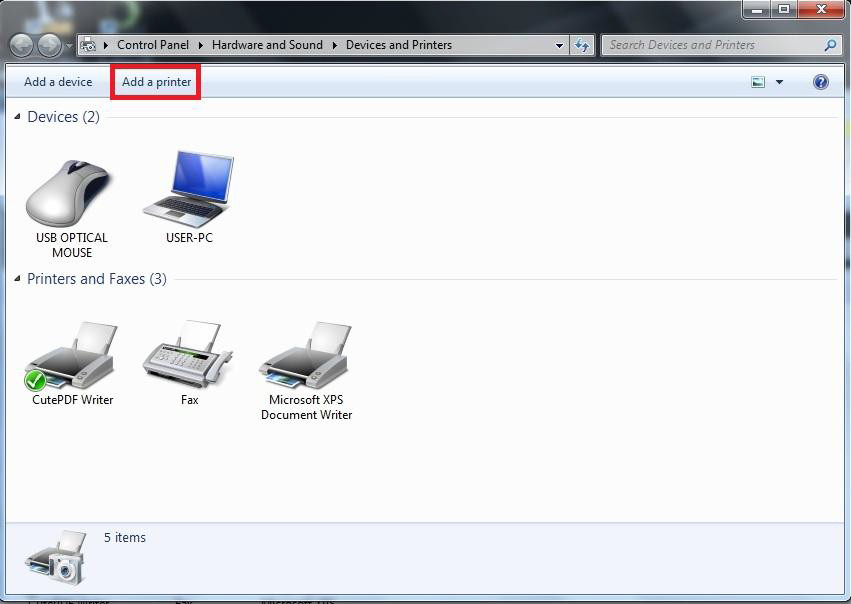Select the USER-PC laptop icon
Screen dimensions: 851x604
(x=188, y=190)
